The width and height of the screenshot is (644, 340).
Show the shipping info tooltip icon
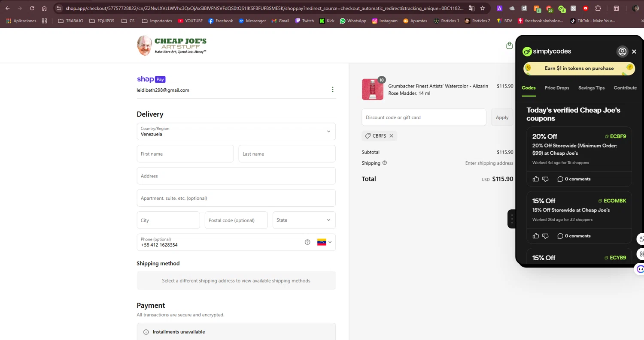pos(385,162)
